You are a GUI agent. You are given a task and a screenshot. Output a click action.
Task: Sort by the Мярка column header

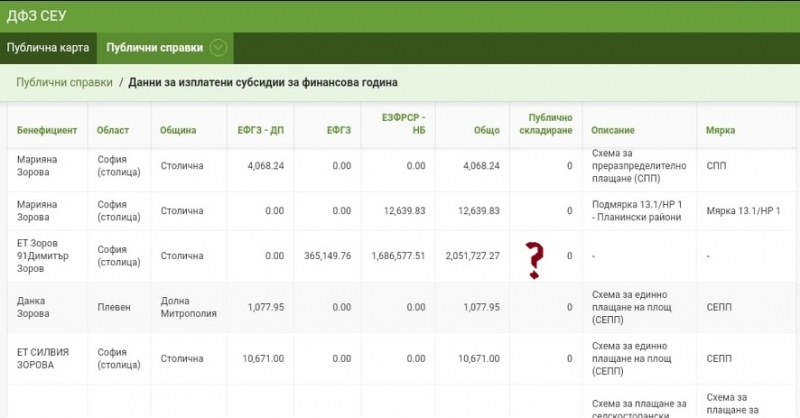tap(720, 130)
